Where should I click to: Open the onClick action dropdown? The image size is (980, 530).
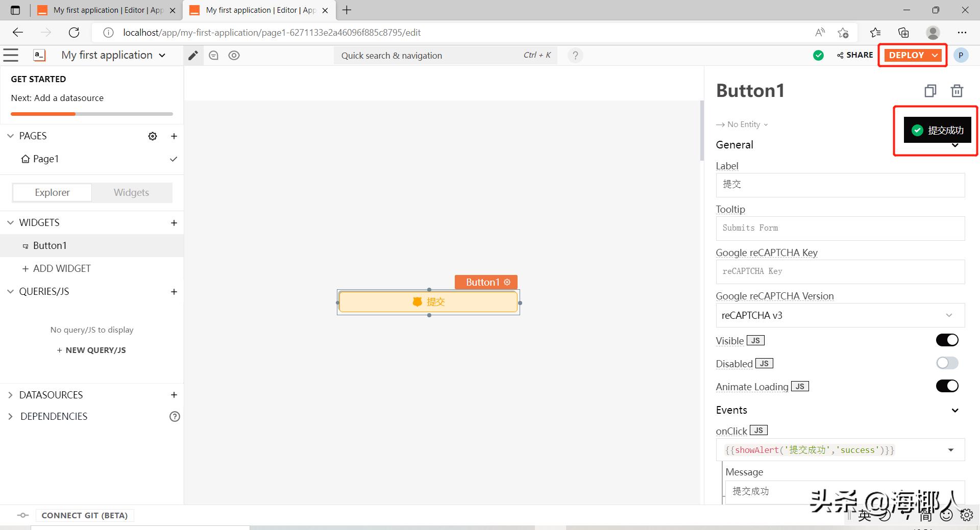point(951,450)
